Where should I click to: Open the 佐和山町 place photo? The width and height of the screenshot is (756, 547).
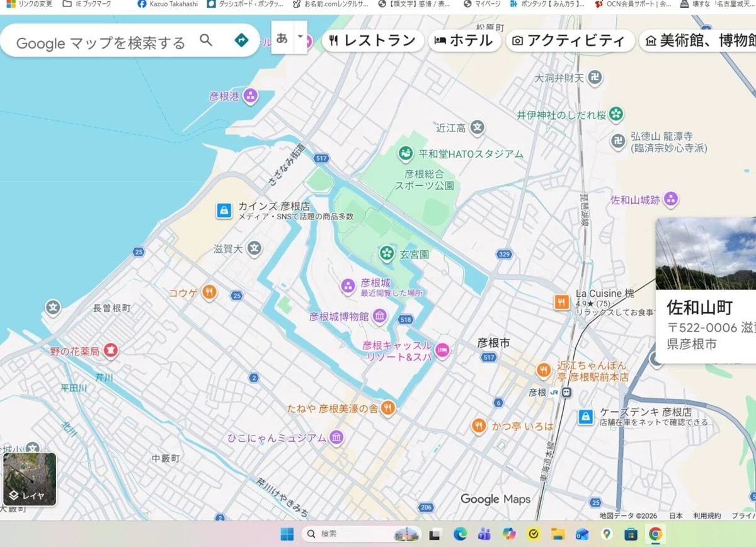click(706, 253)
